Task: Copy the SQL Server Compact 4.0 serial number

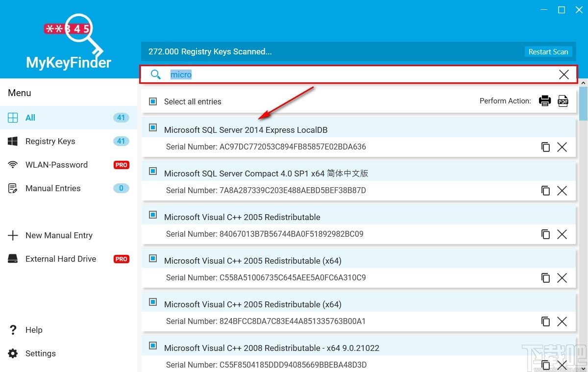Action: [x=546, y=190]
